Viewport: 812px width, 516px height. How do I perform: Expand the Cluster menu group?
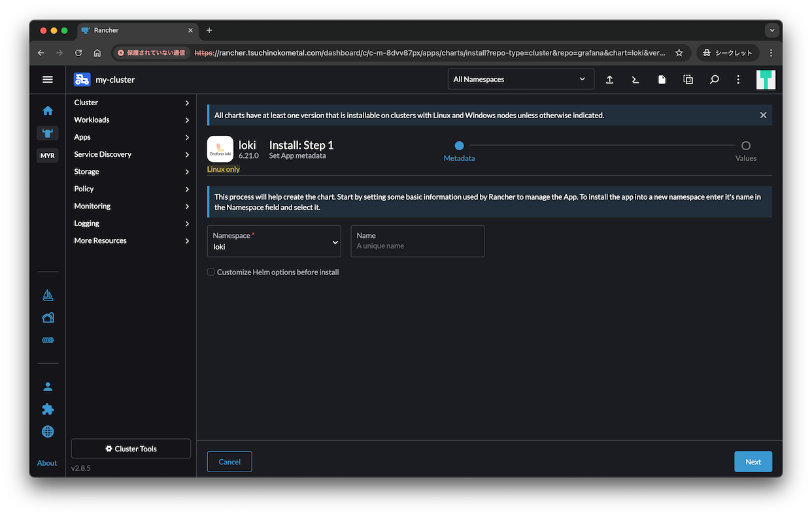131,103
